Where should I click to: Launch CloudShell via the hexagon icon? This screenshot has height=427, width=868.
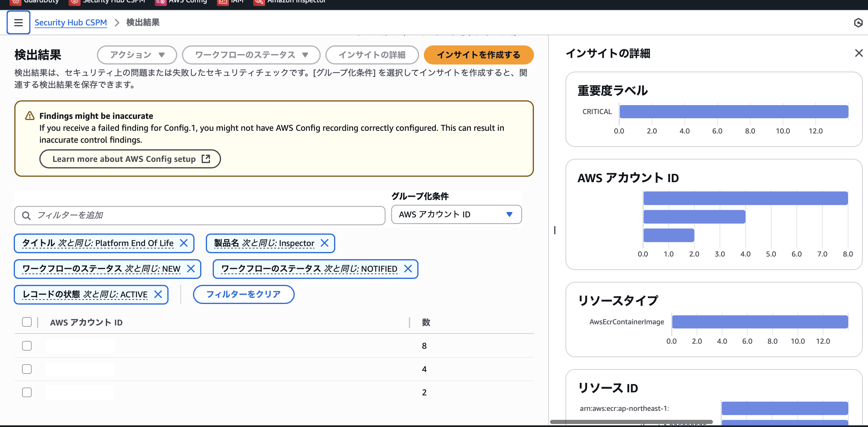point(858,22)
